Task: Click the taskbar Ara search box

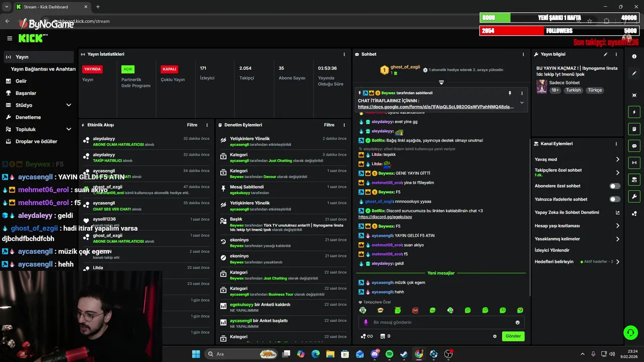Action: tap(242, 354)
